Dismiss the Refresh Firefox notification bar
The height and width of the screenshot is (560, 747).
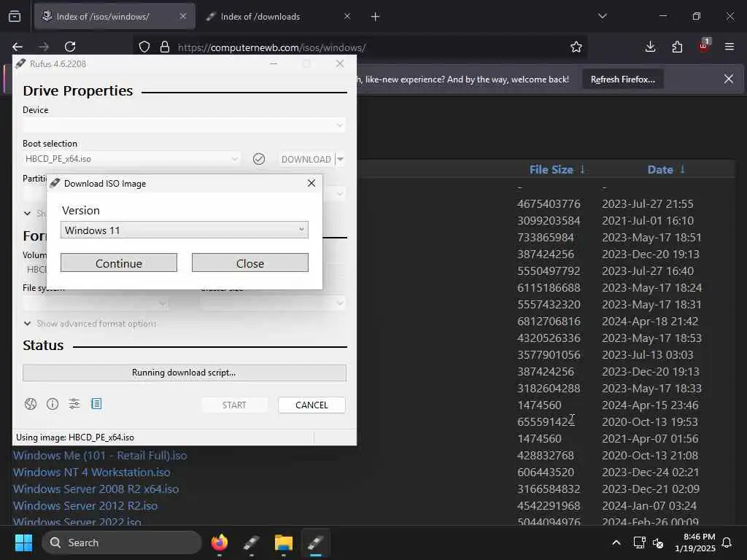[x=729, y=79]
